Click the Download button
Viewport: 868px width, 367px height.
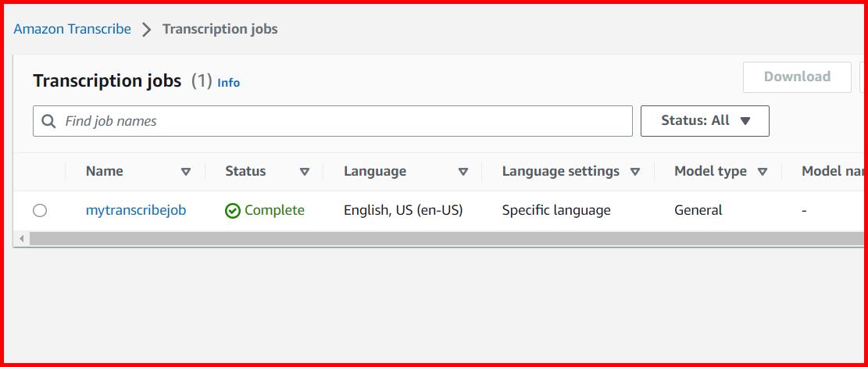pos(797,77)
